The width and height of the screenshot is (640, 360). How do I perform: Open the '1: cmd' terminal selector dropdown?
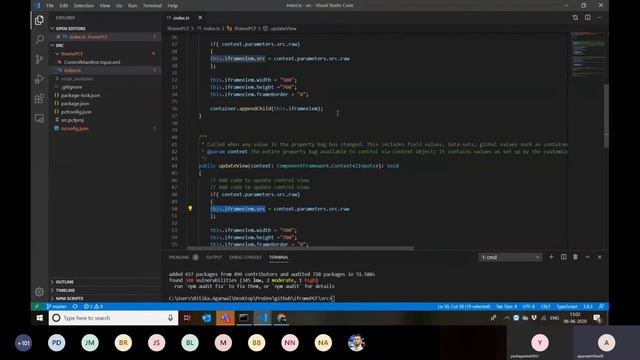pos(511,257)
